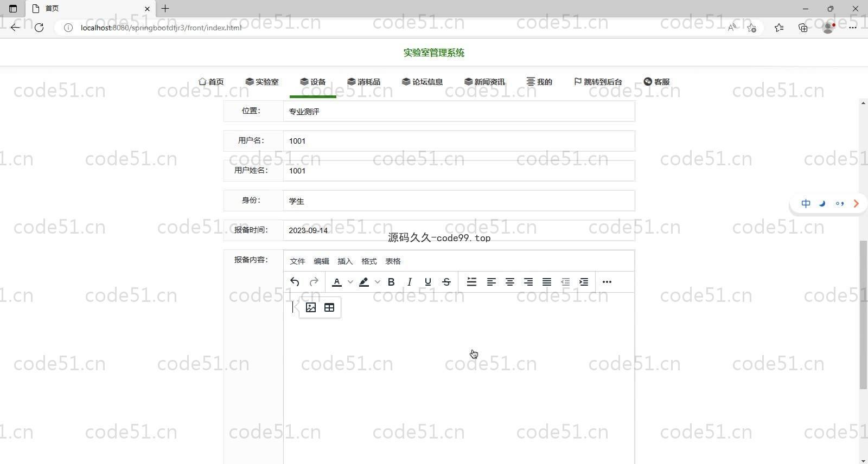Open browser settings and more menu

click(x=853, y=28)
